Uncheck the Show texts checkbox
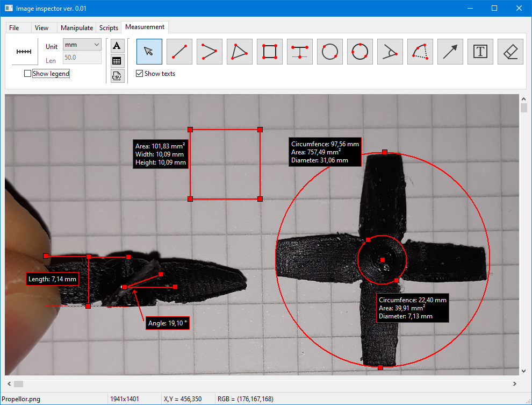Image resolution: width=532 pixels, height=405 pixels. point(140,74)
